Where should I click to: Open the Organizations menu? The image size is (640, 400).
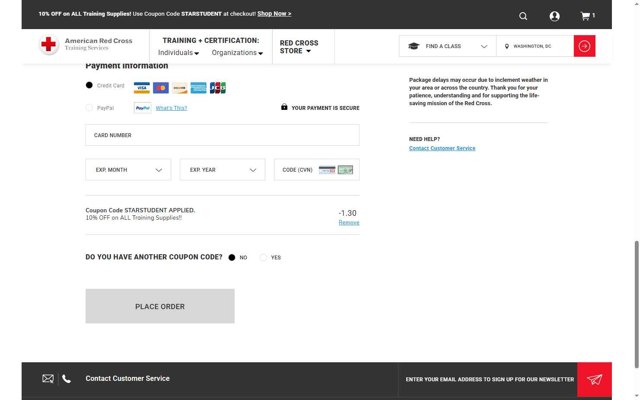click(x=238, y=52)
